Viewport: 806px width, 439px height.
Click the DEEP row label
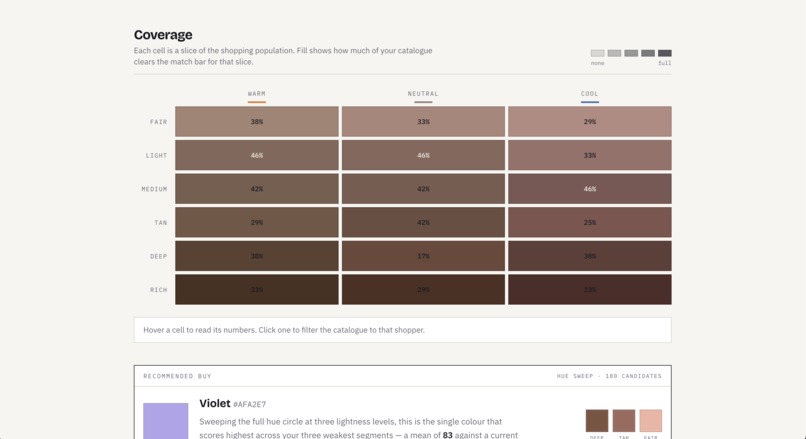click(158, 256)
